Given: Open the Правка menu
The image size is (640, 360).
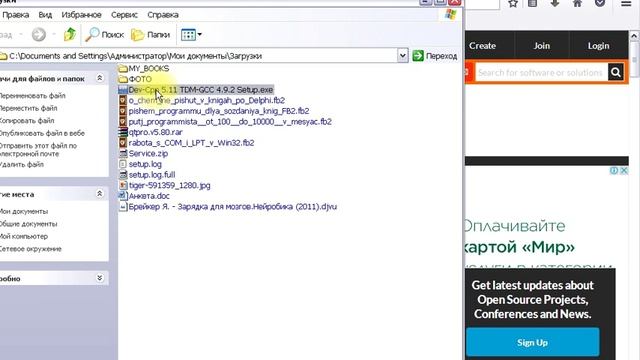Looking at the screenshot, I should click(16, 15).
